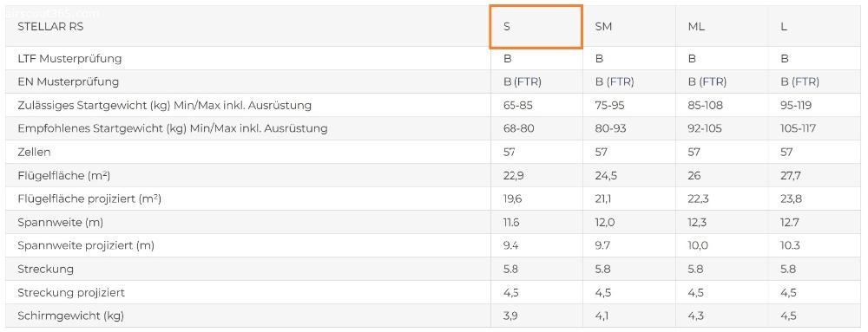
Task: Click the Empfohlenes Startgewicht row label
Action: coord(172,128)
